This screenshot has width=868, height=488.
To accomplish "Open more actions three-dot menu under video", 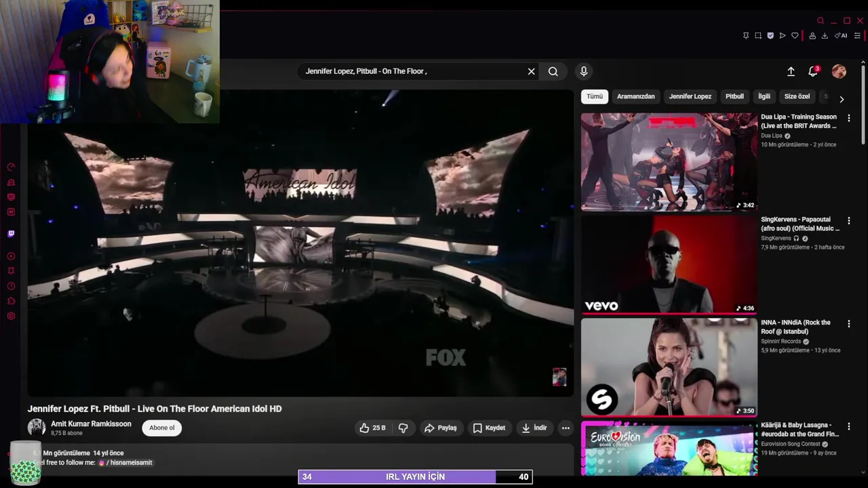I will (566, 428).
